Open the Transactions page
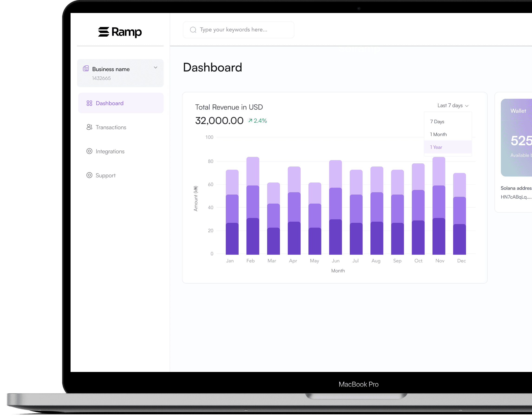Screen dimensions: 532x416 tap(111, 127)
